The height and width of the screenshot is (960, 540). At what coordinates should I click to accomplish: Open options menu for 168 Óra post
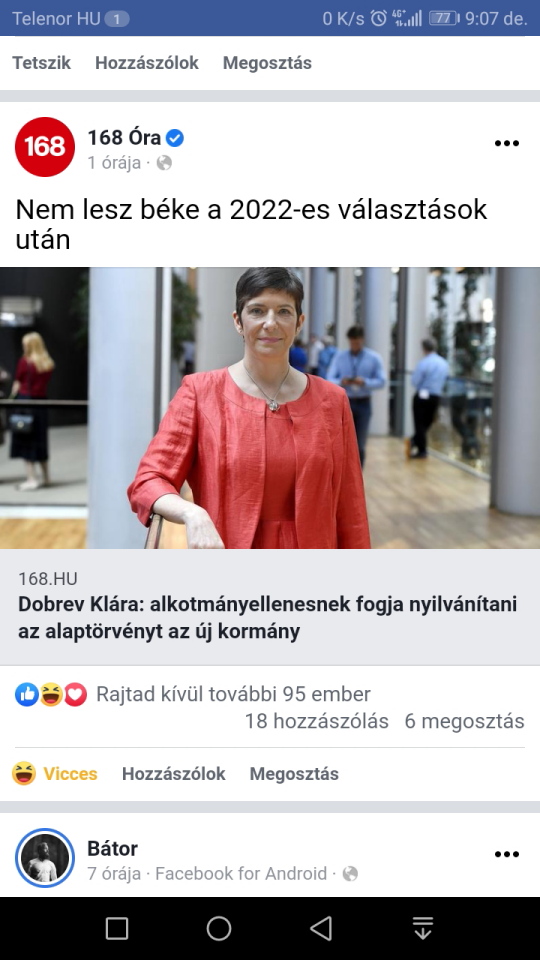coord(506,143)
